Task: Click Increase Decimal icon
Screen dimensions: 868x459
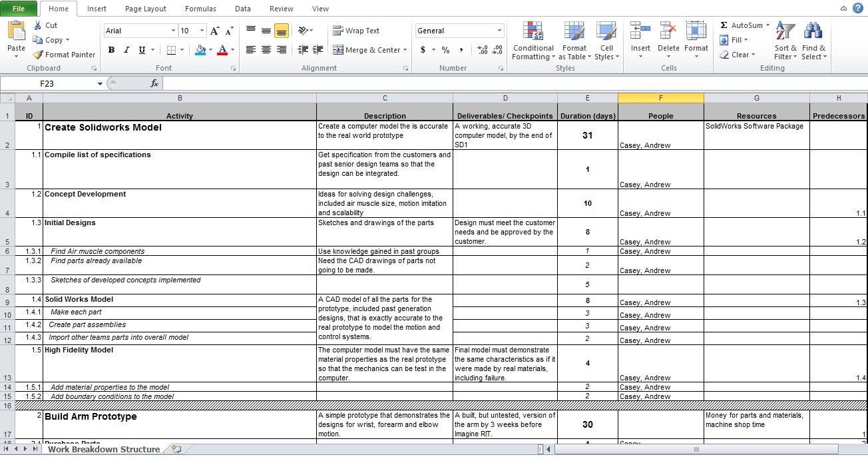Action: (483, 50)
